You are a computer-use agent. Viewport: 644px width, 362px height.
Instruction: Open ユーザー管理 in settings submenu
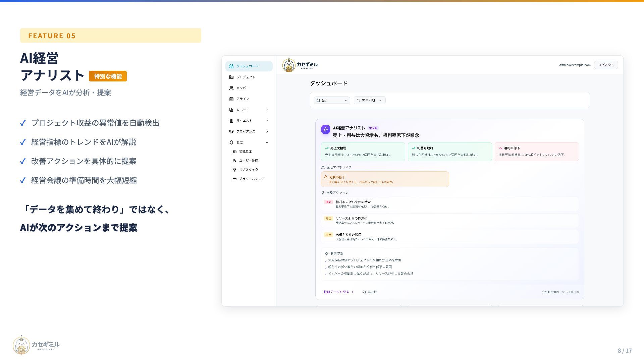coord(248,161)
